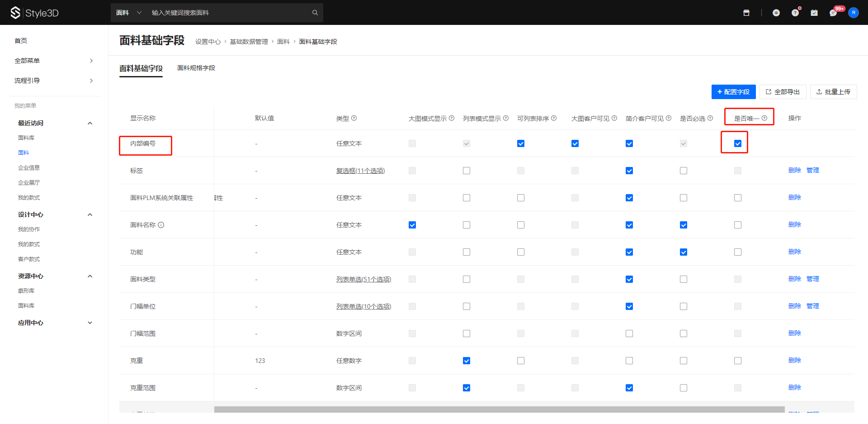Open the messages icon with 99+ badge
868x424 pixels.
[x=833, y=13]
